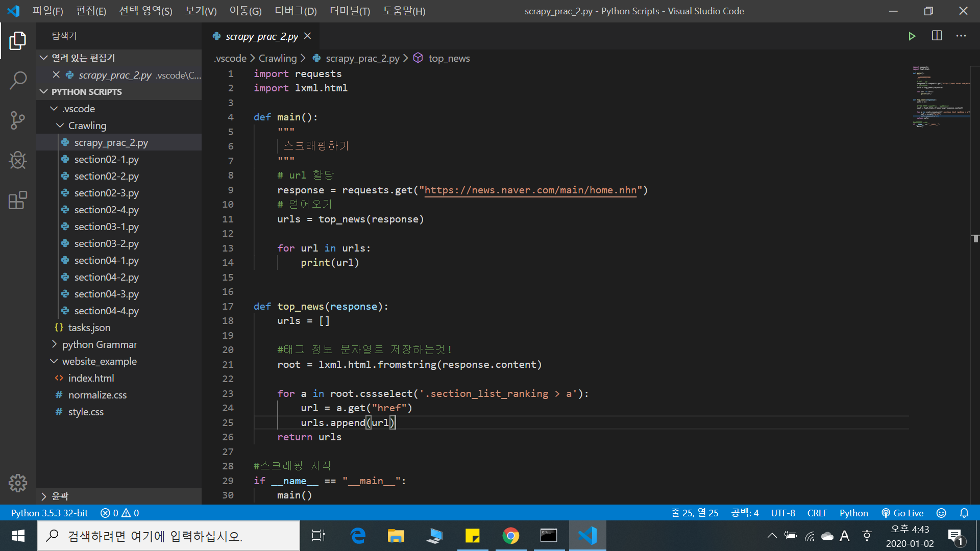The width and height of the screenshot is (980, 551).
Task: Launch Chrome from the taskbar
Action: 511,536
